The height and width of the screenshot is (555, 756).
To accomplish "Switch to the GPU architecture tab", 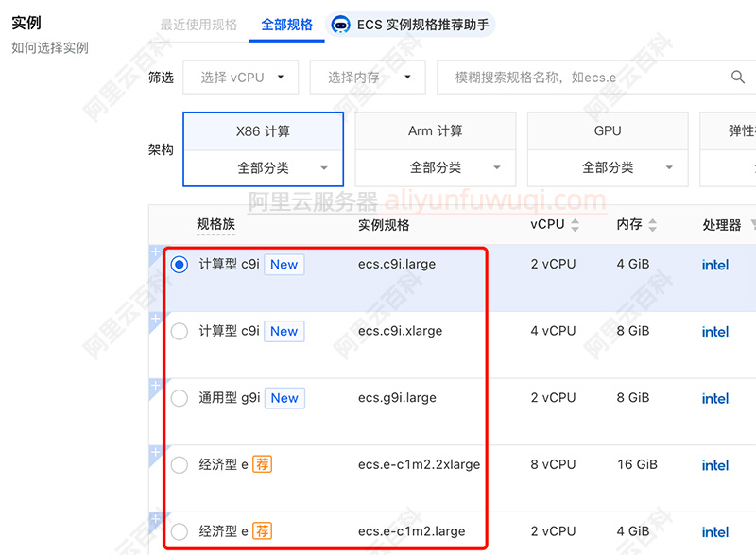I will click(x=608, y=130).
